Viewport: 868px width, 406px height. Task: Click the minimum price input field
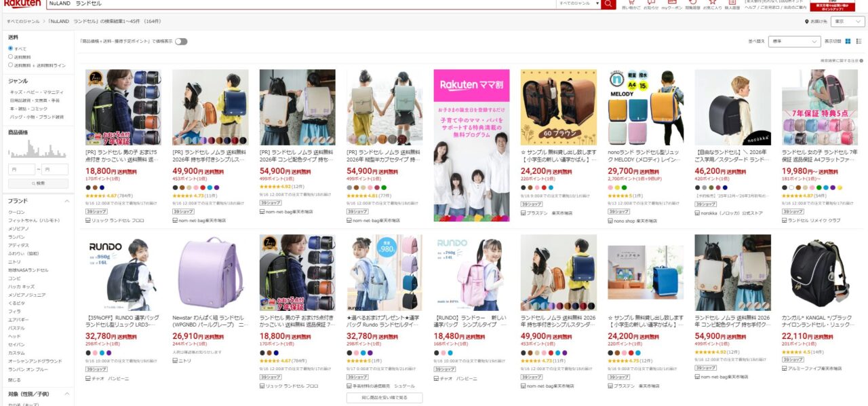click(x=22, y=169)
